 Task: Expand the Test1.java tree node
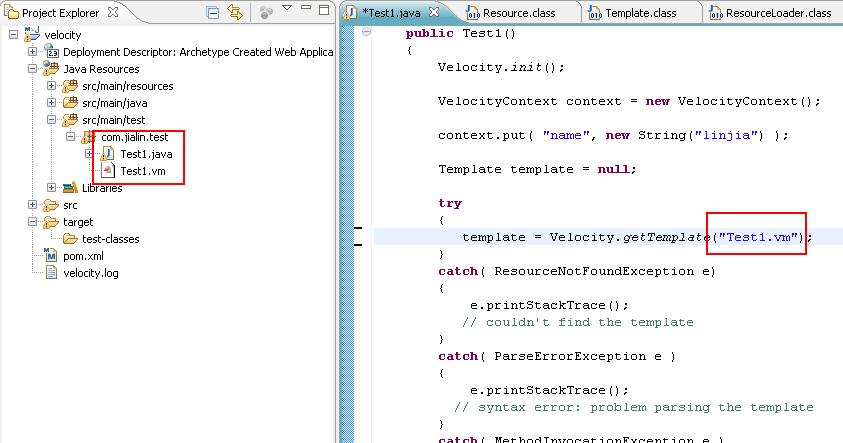[x=89, y=154]
